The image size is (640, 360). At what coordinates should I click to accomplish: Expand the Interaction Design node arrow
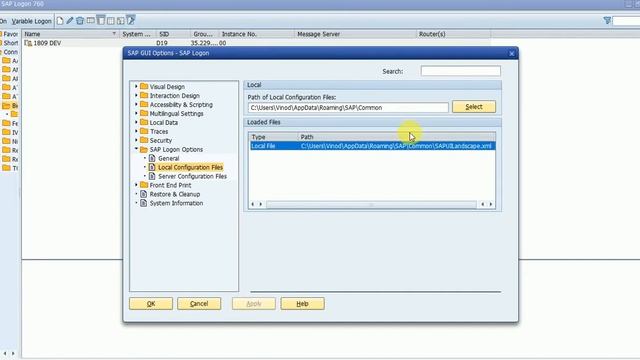[136, 96]
